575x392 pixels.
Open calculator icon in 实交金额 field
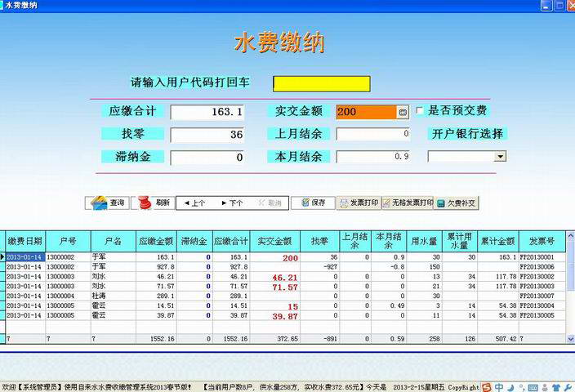(x=403, y=112)
